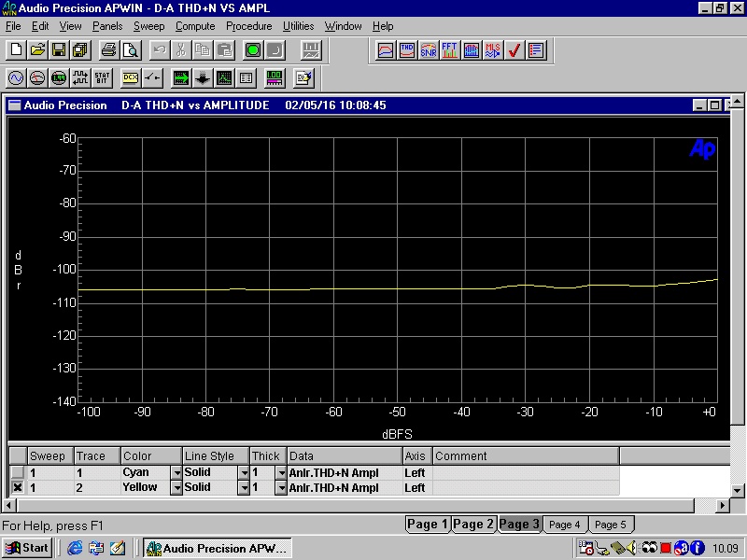Open the Digital I/O square wave icon
This screenshot has height=560, width=747.
point(80,78)
